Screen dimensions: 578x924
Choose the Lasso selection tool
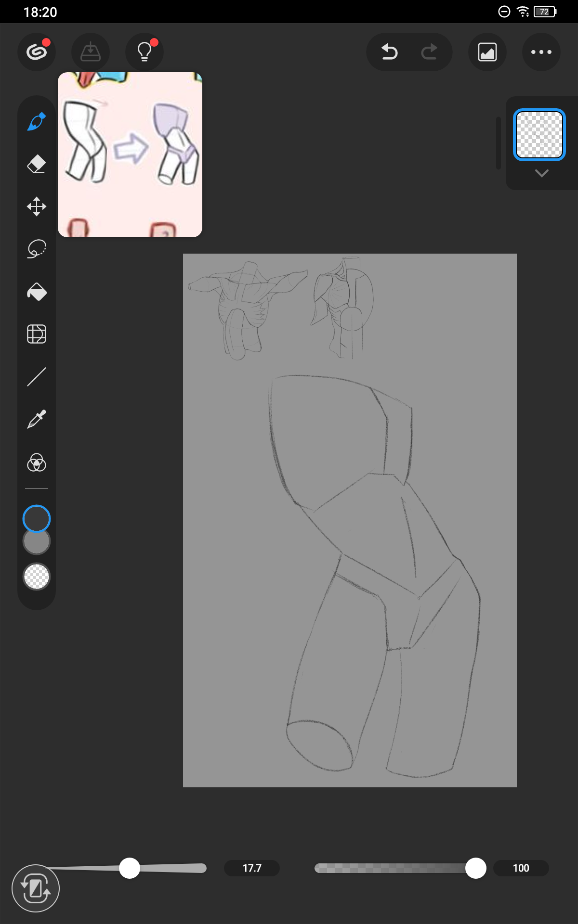pyautogui.click(x=37, y=249)
